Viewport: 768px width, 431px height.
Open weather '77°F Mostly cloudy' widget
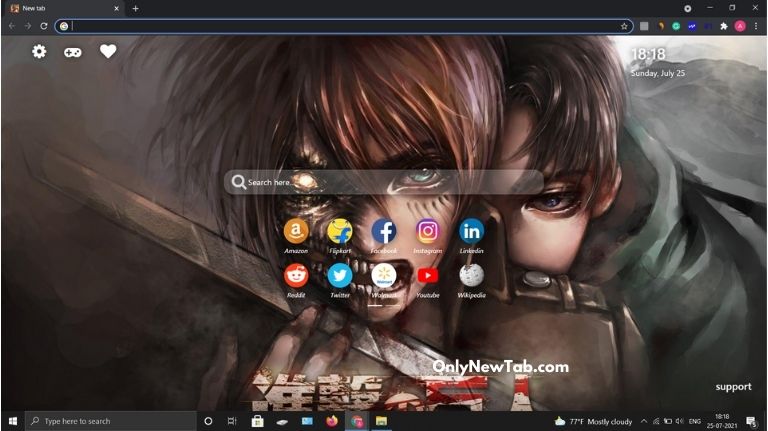(593, 421)
